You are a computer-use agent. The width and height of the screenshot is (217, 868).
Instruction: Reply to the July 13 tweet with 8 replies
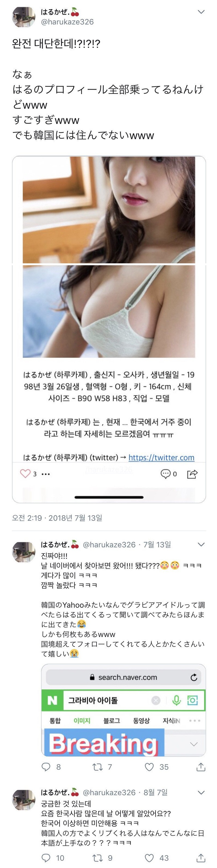coord(46,767)
